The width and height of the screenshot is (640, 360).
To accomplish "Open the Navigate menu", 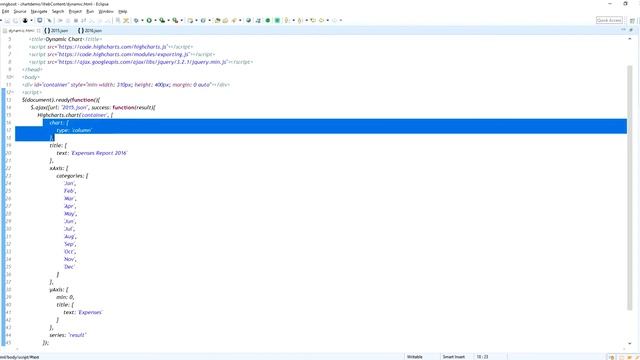I will pyautogui.click(x=39, y=11).
